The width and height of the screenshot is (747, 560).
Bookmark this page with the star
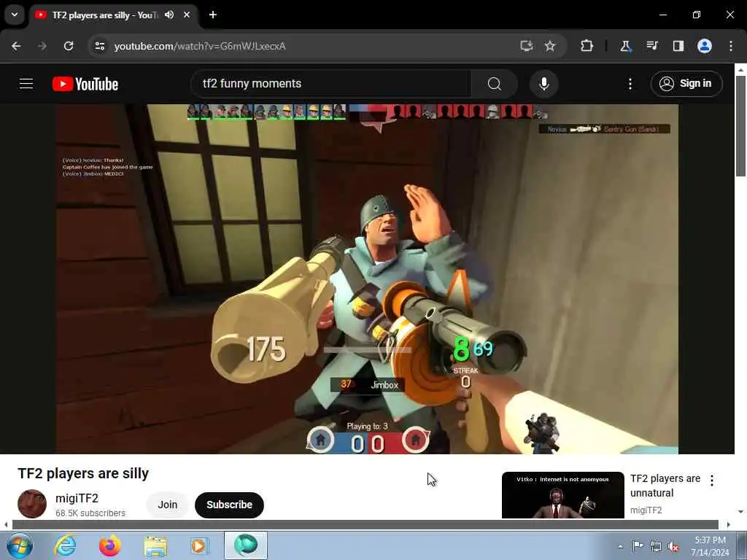(550, 46)
